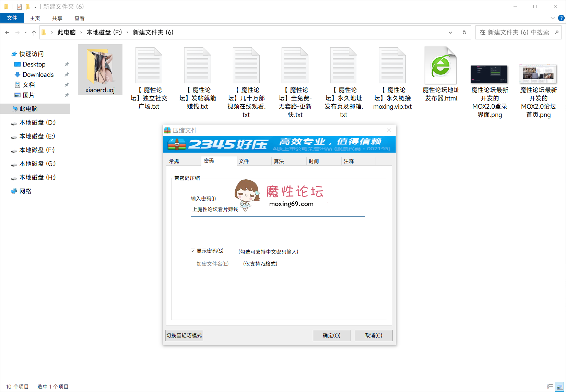Select 此电脑 in the navigation pane
566x392 pixels.
click(x=35, y=109)
